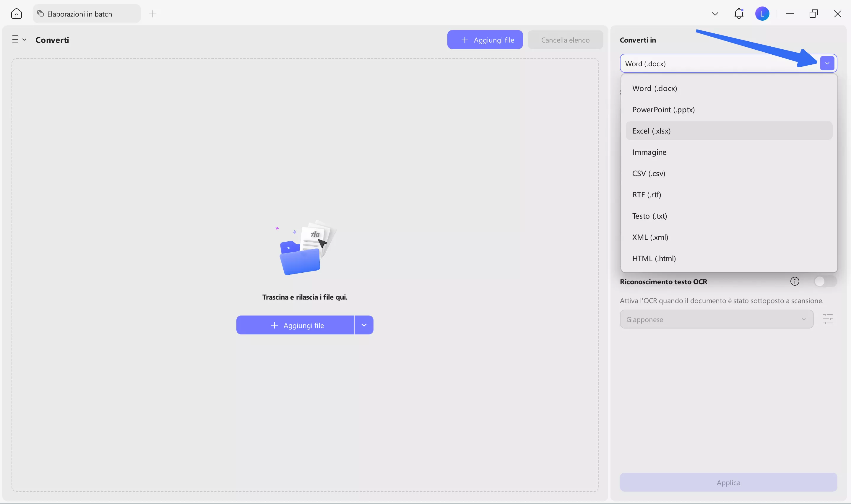This screenshot has width=851, height=504.
Task: Click the top Aggiungi file button
Action: [485, 40]
